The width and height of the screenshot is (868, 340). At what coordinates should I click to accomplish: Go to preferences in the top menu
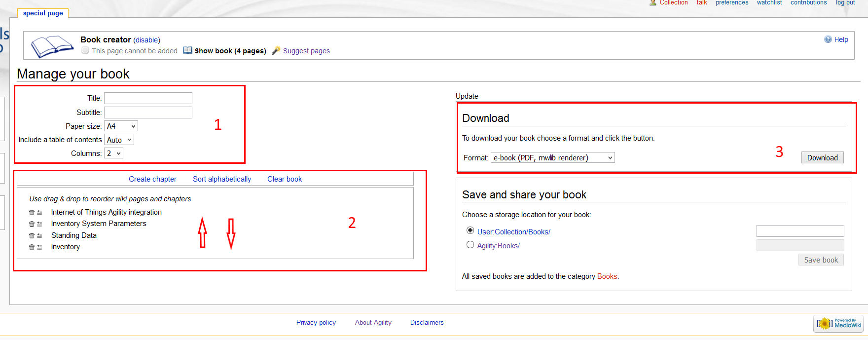point(732,3)
